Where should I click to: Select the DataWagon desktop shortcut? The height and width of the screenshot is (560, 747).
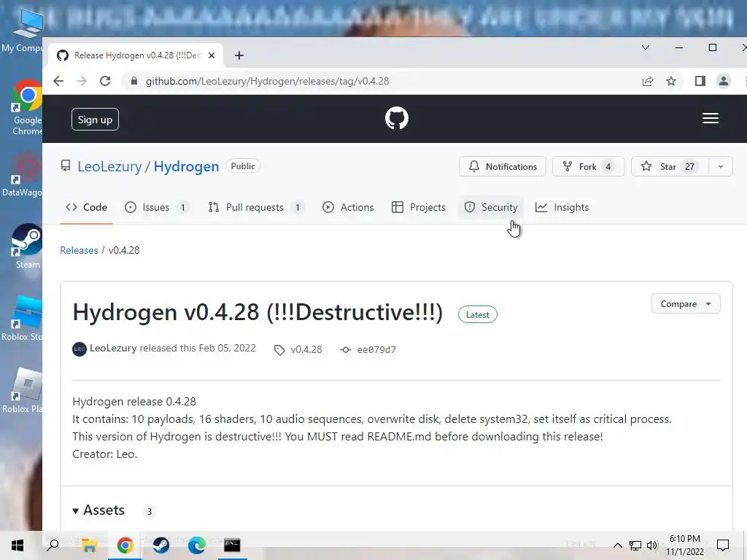(22, 175)
